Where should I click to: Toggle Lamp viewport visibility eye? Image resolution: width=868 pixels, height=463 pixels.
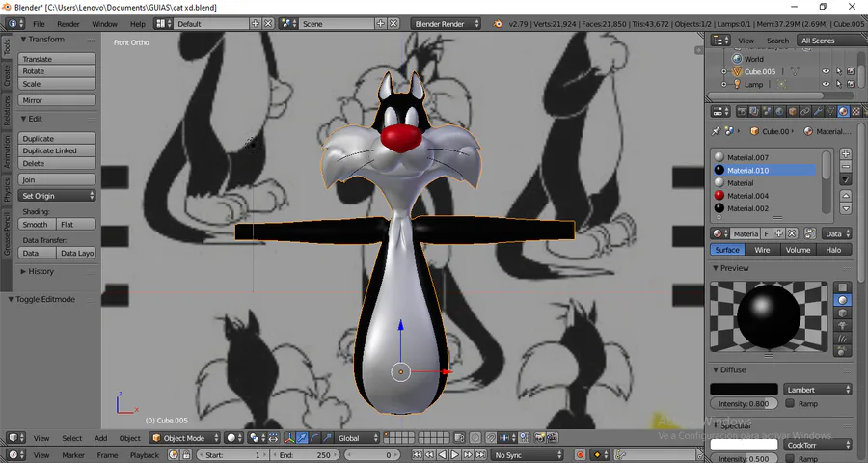click(826, 84)
